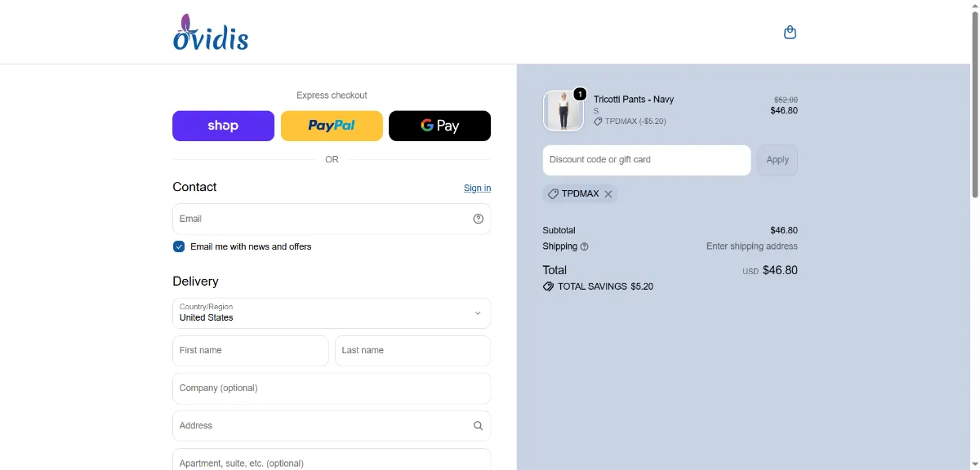
Task: Focus the Email input field
Action: 332,219
